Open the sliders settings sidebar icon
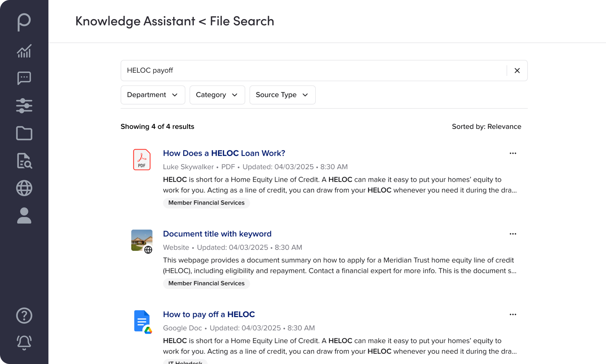Screen dimensions: 606x364 (24, 106)
